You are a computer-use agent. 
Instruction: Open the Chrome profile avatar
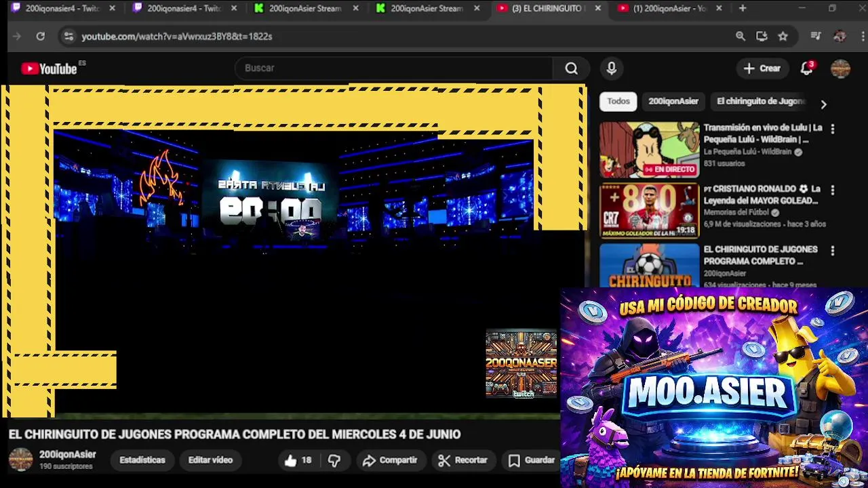tap(840, 37)
